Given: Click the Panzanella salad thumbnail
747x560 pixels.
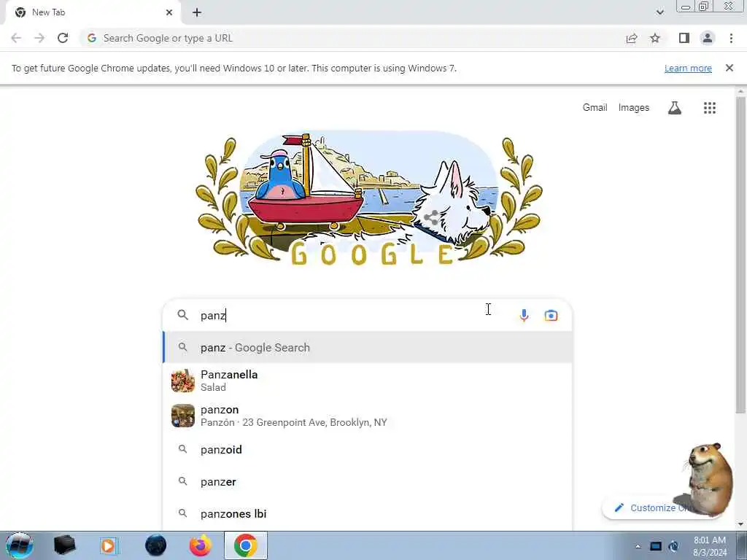Looking at the screenshot, I should click(x=183, y=381).
